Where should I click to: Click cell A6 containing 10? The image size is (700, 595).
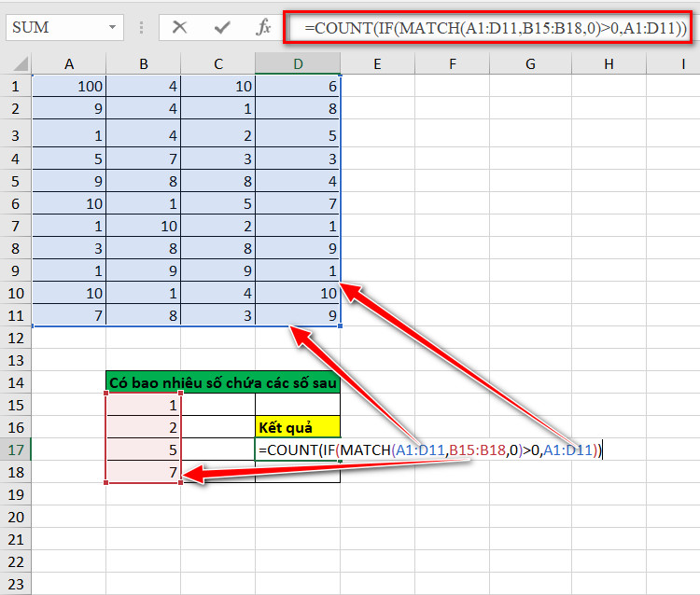69,203
